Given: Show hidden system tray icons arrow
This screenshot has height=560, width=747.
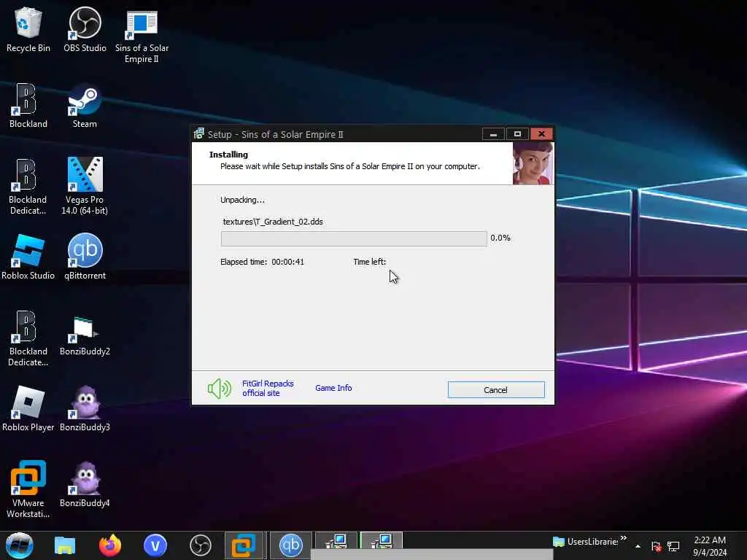Looking at the screenshot, I should click(x=638, y=546).
